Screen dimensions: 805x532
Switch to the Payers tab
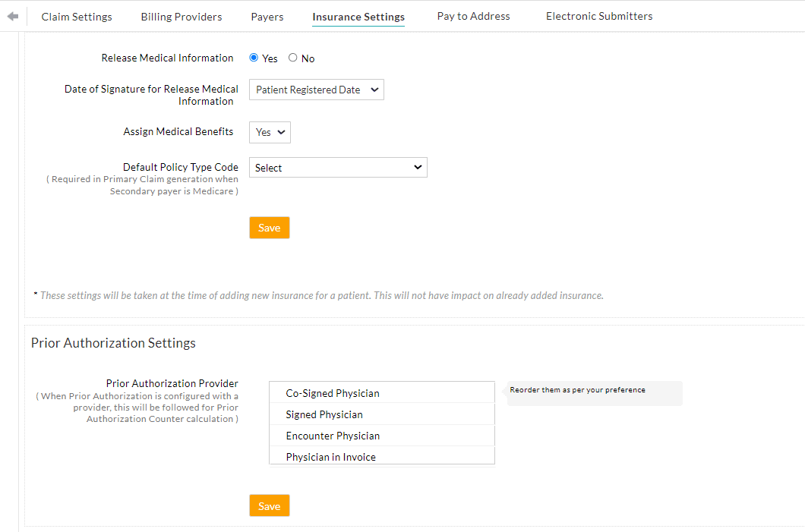[x=267, y=16]
